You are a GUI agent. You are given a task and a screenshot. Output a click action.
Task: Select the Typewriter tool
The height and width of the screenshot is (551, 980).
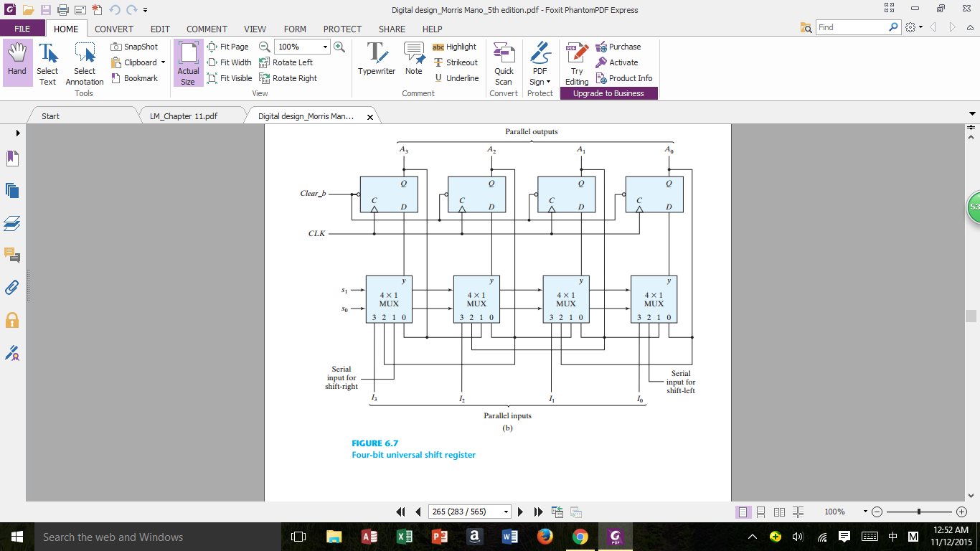[377, 59]
